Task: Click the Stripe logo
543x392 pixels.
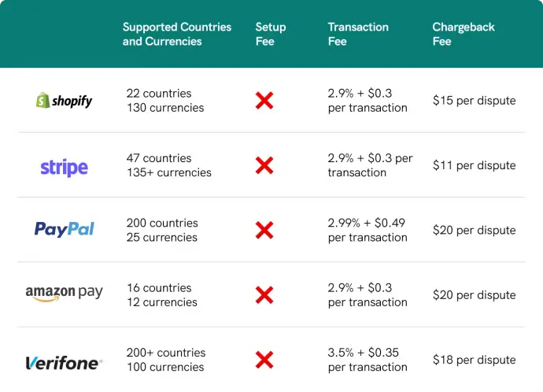Action: (x=64, y=167)
